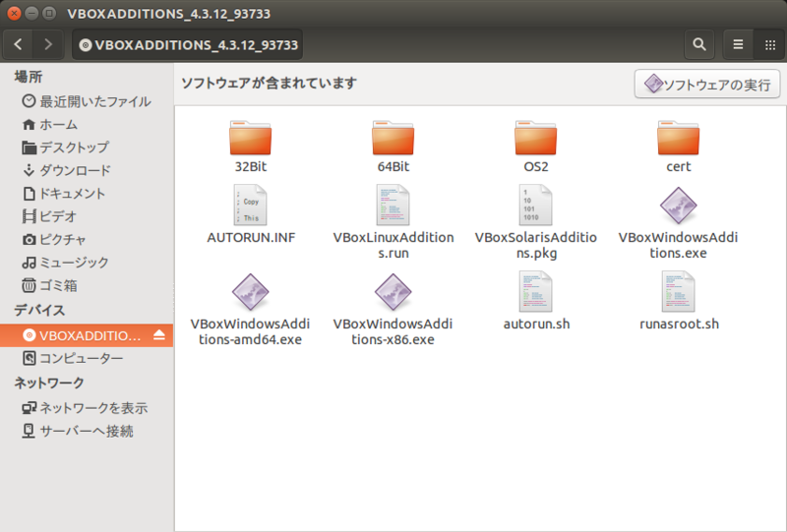Select the VBoxWindowsAdditions-amd64.exe icon
This screenshot has width=787, height=532.
pyautogui.click(x=251, y=292)
